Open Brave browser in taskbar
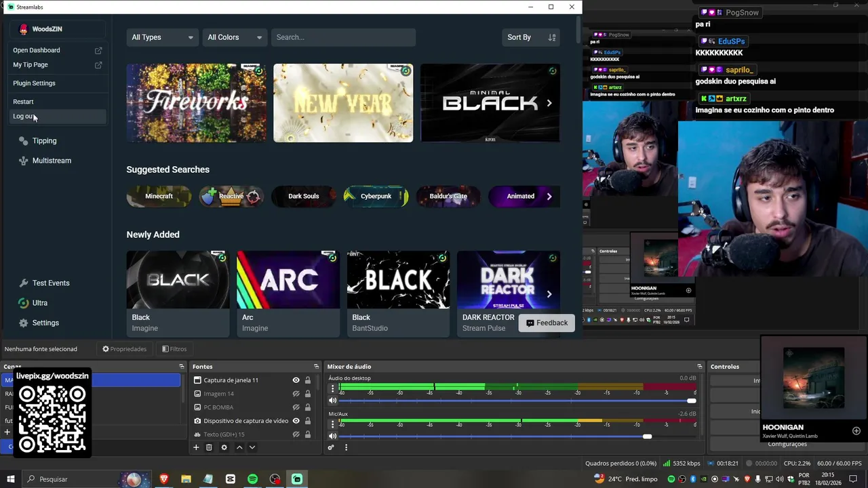Image resolution: width=868 pixels, height=488 pixels. tap(163, 479)
